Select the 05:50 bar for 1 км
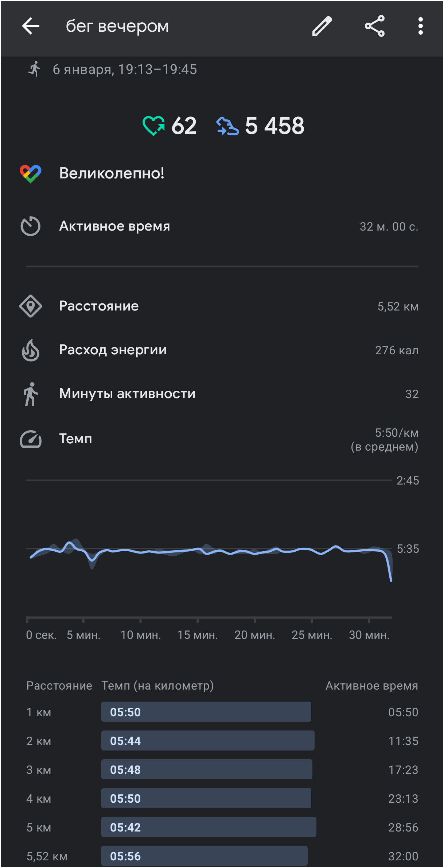The height and width of the screenshot is (868, 444). 206,712
